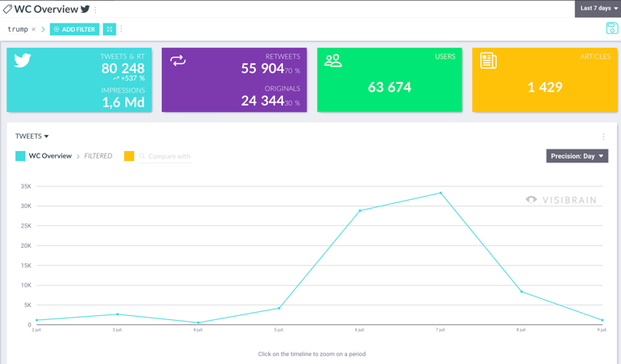Click the Twitter bird in tweets card
The width and height of the screenshot is (621, 364).
coord(22,61)
